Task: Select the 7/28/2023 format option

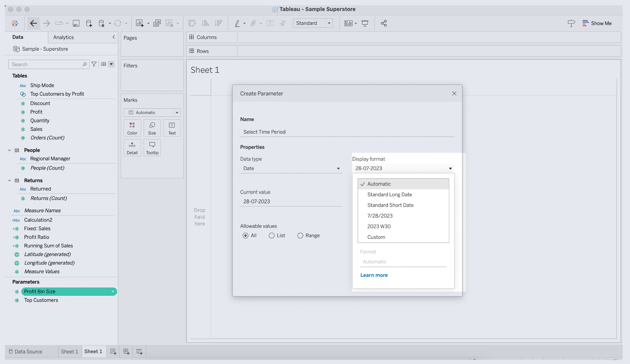Action: click(403, 216)
